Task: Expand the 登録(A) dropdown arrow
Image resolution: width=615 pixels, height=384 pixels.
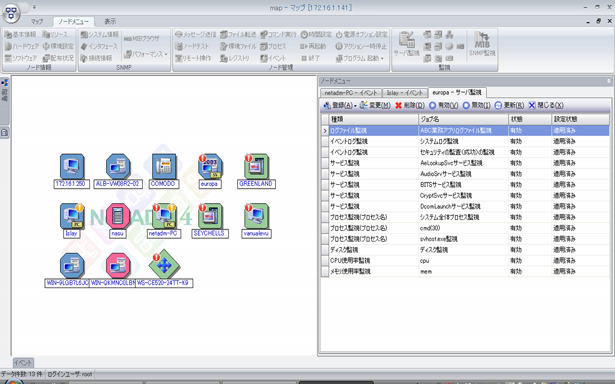Action: click(355, 106)
